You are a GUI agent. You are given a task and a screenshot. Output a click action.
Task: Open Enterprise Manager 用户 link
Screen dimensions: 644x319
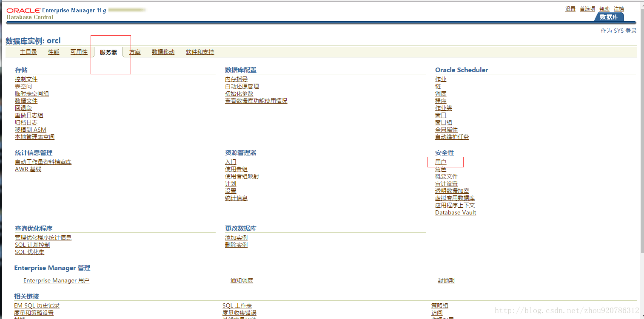[x=57, y=281]
